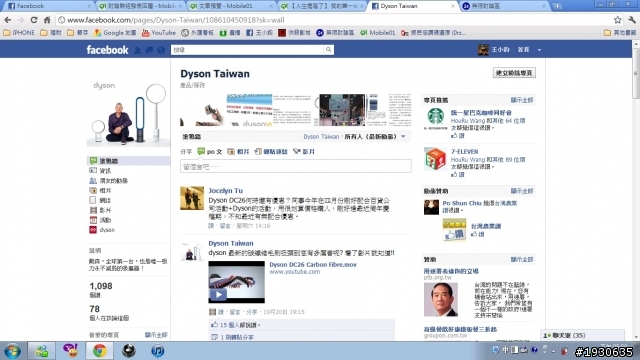640x360 pixels.
Task: Open Po Shun Chiu's profile link
Action: pyautogui.click(x=462, y=203)
